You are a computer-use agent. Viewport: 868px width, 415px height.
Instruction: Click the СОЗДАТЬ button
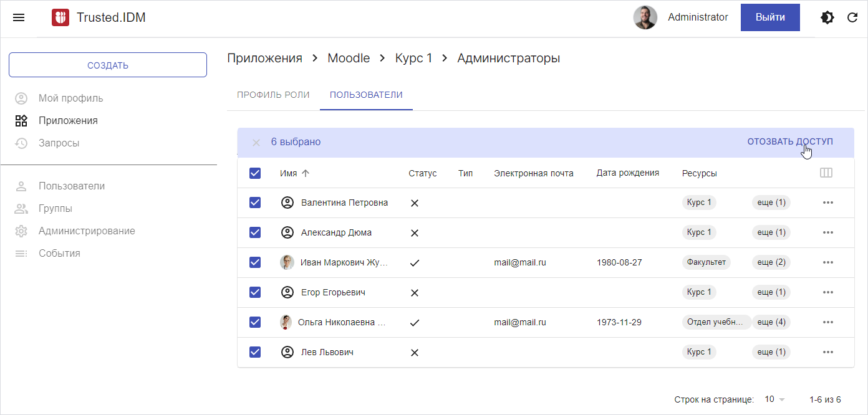108,65
